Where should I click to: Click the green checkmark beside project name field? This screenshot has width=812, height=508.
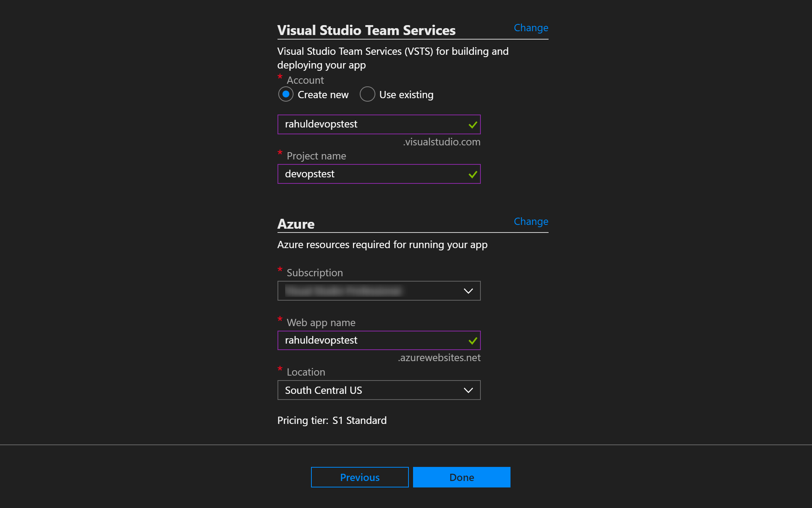click(x=473, y=174)
